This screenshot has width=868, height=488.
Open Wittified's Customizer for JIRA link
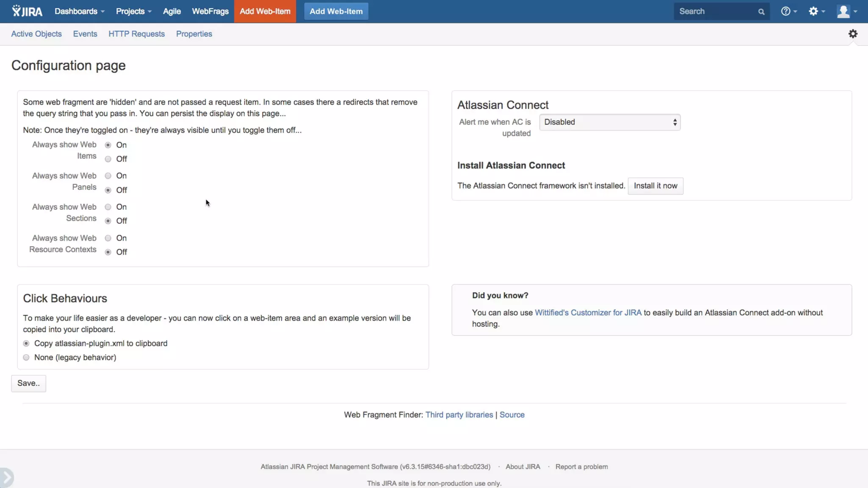click(588, 313)
